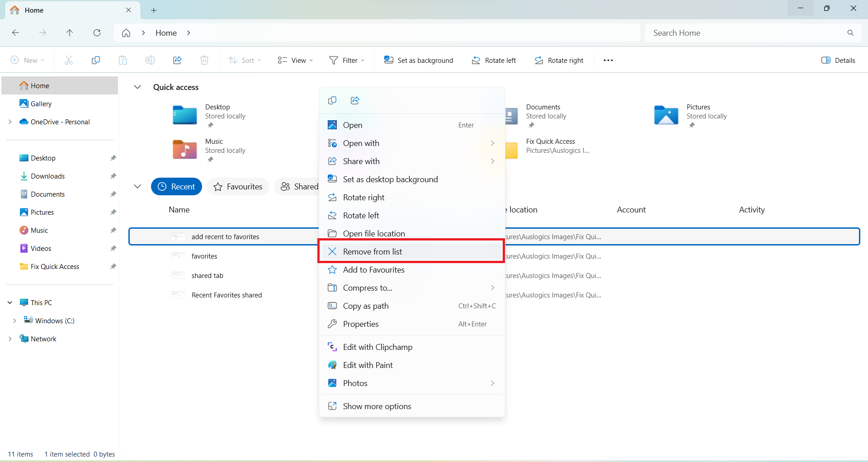Open the View options dropdown

pos(294,60)
